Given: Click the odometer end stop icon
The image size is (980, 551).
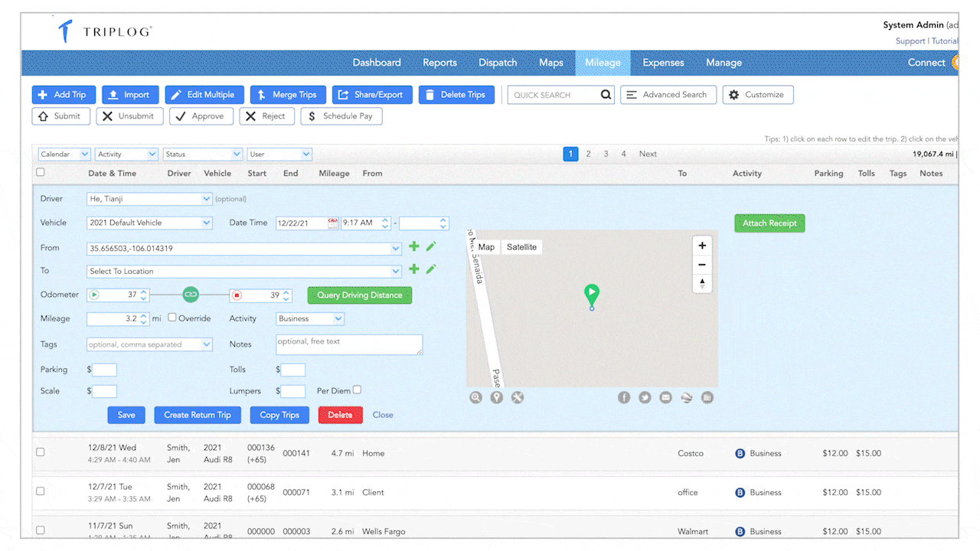Looking at the screenshot, I should pos(237,295).
